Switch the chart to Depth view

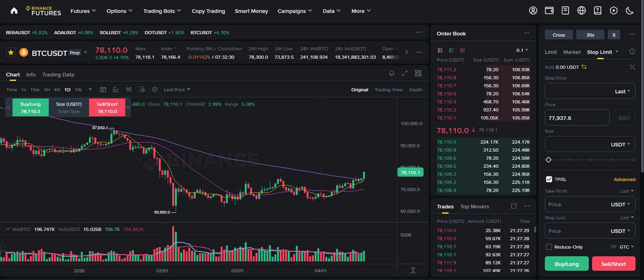[415, 90]
